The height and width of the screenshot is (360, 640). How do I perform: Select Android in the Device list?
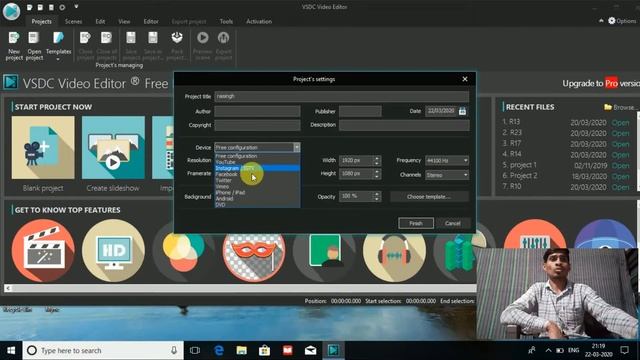coord(257,199)
